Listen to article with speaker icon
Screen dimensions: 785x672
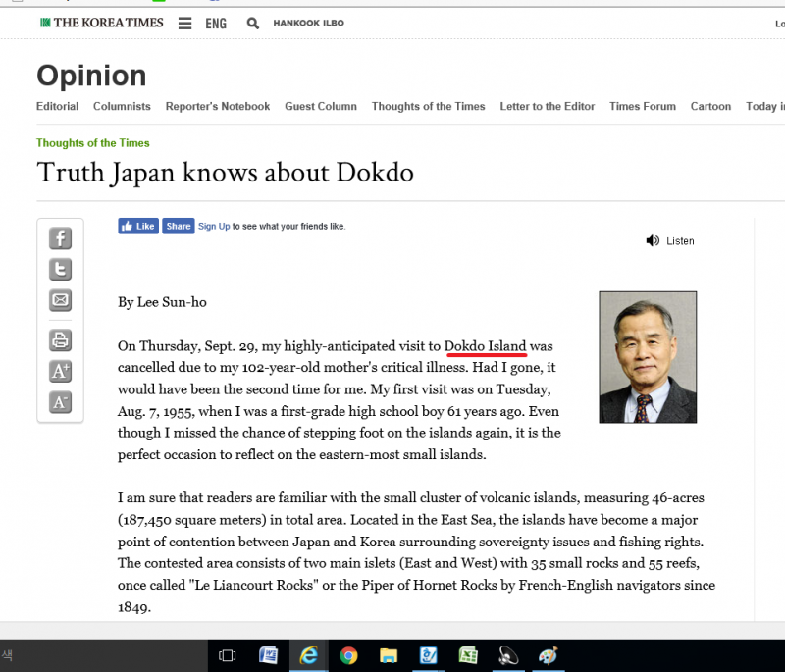pos(653,240)
